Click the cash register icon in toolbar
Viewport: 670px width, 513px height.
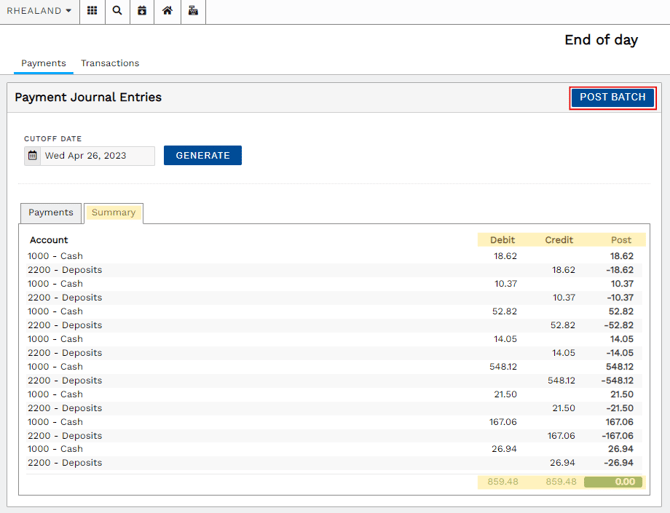(x=193, y=11)
